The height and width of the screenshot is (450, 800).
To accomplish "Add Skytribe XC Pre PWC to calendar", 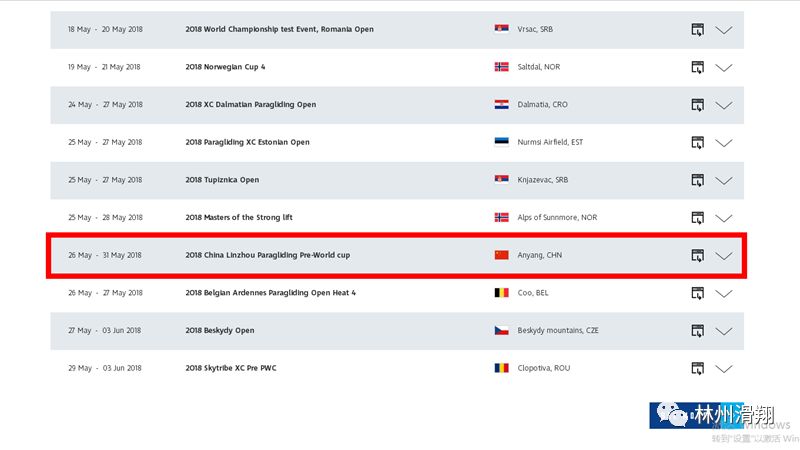I will click(x=697, y=368).
